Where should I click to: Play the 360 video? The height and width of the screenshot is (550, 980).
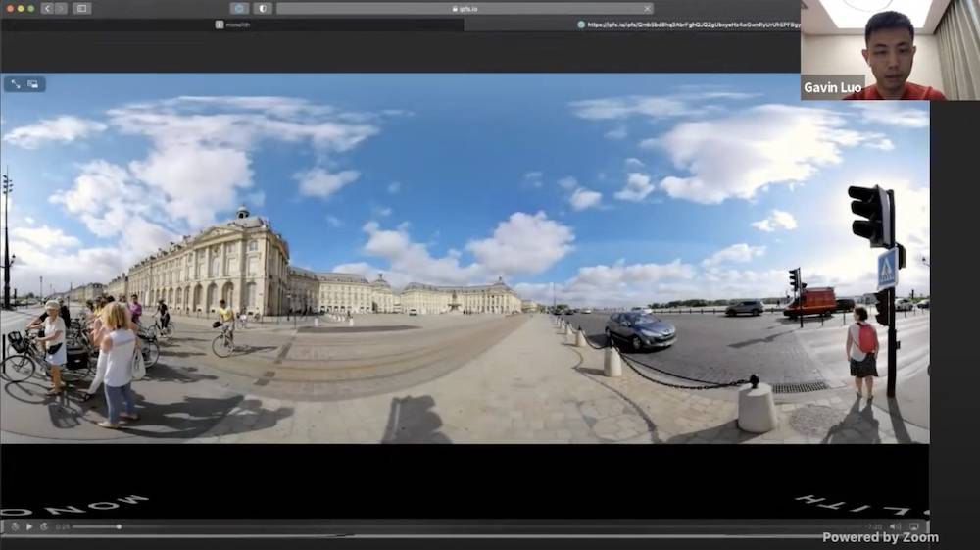coord(28,526)
